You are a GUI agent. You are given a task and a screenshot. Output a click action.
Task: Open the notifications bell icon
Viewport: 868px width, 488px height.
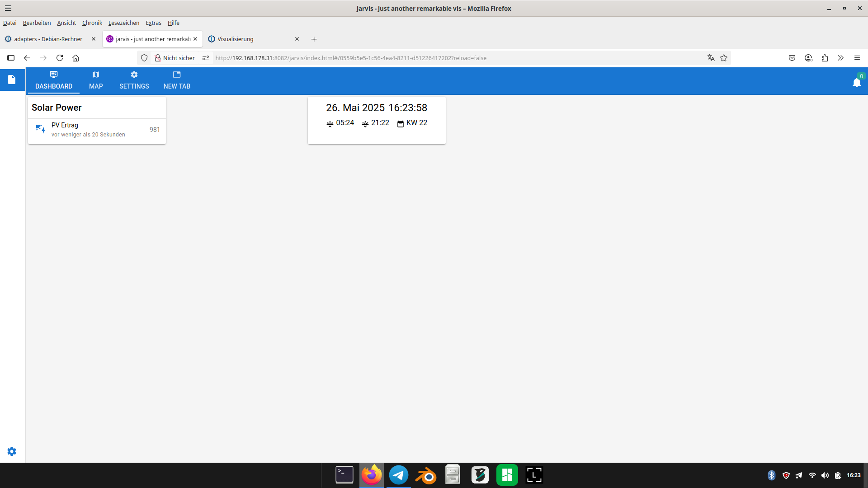[856, 82]
